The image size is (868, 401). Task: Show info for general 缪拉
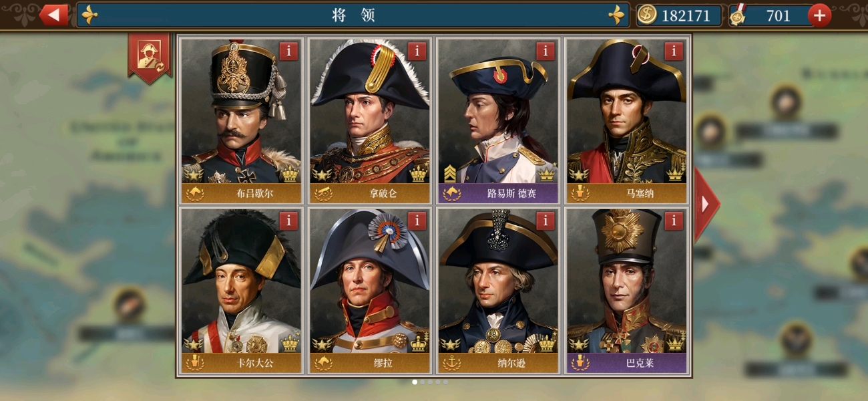(417, 221)
